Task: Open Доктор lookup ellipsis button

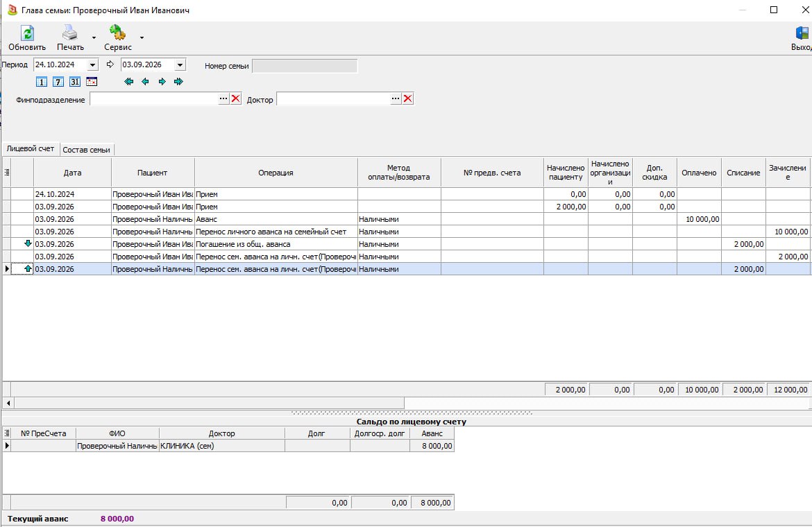Action: (x=396, y=98)
